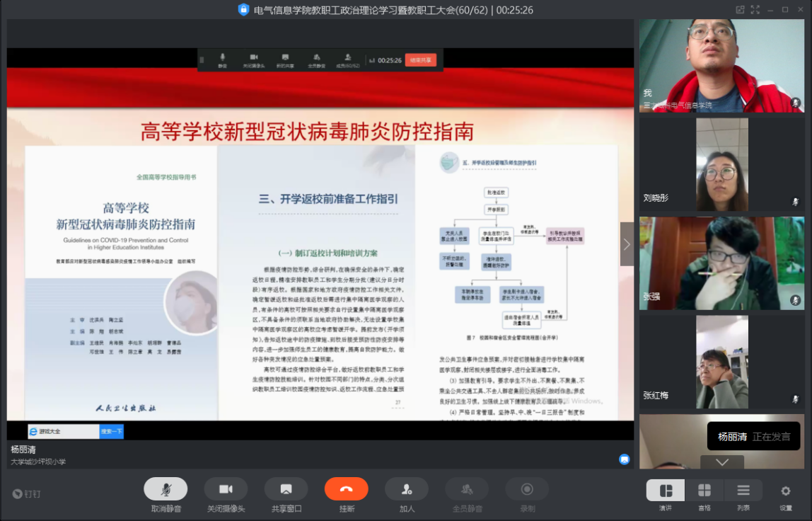Click the 成员(60/62) members icon in floating toolbar
The width and height of the screenshot is (812, 521).
[348, 60]
